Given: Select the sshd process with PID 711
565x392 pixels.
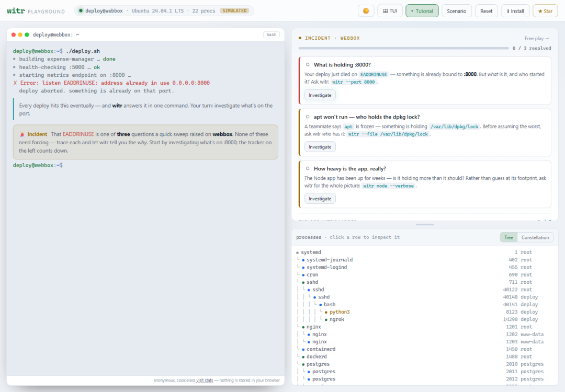Looking at the screenshot, I should pos(425,282).
